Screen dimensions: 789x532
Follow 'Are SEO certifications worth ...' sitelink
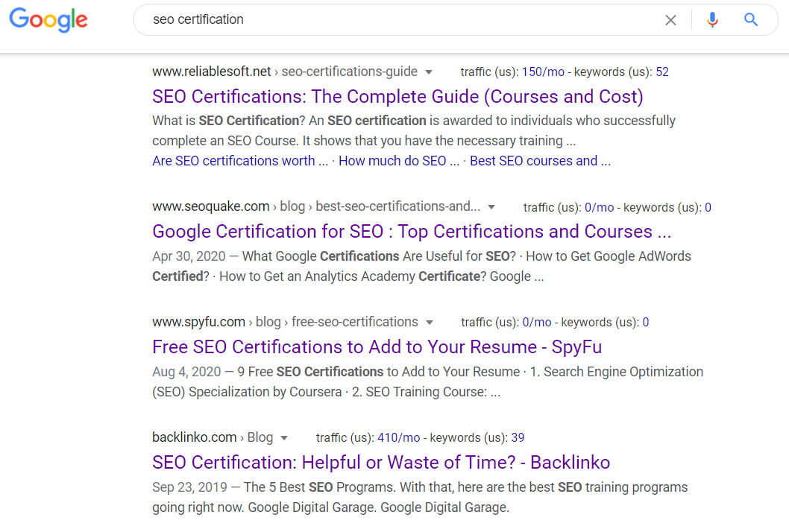tap(240, 161)
